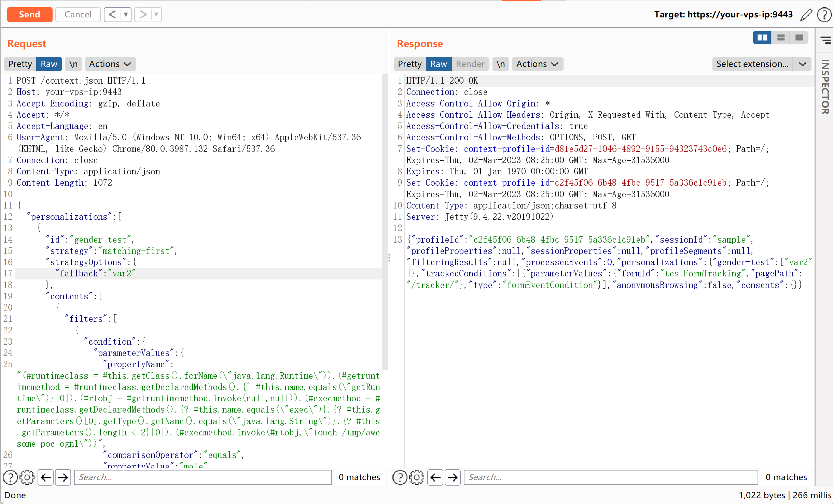
Task: Click the Cancel button
Action: click(78, 14)
